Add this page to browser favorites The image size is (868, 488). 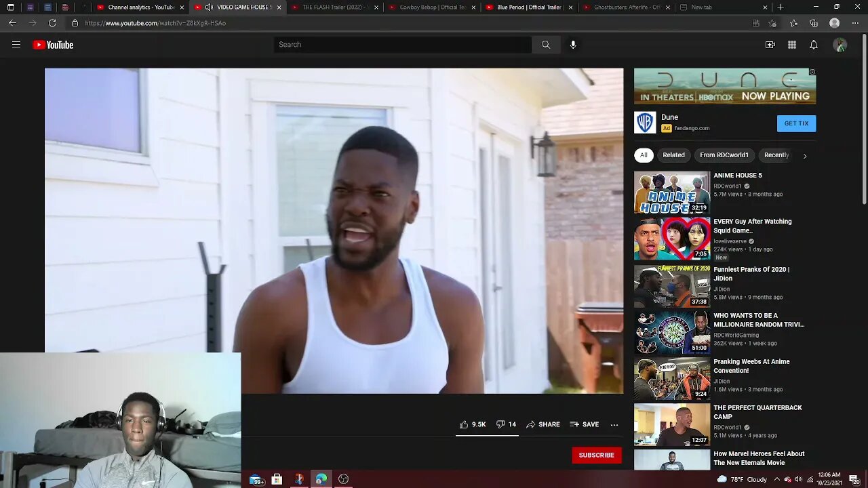(x=773, y=23)
